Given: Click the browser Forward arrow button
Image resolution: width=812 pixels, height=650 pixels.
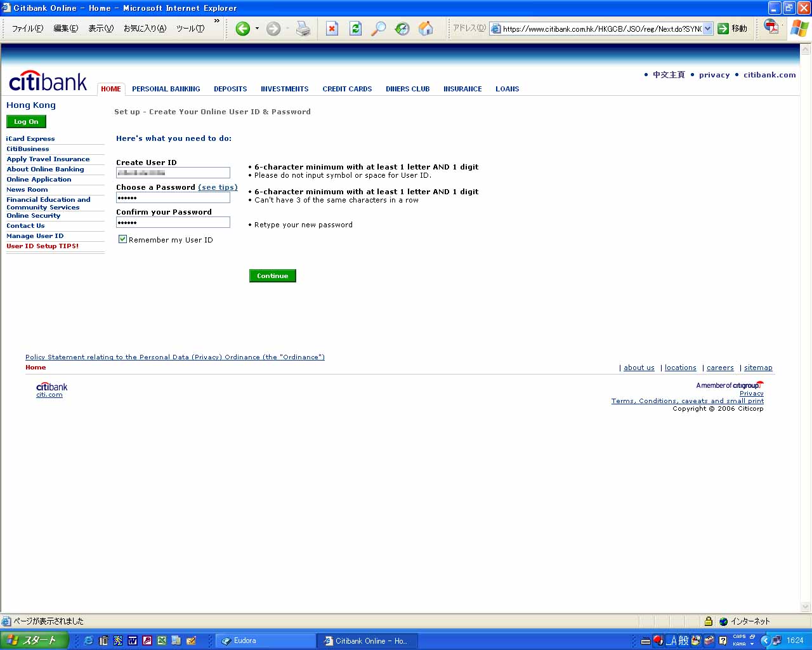Looking at the screenshot, I should (x=273, y=29).
